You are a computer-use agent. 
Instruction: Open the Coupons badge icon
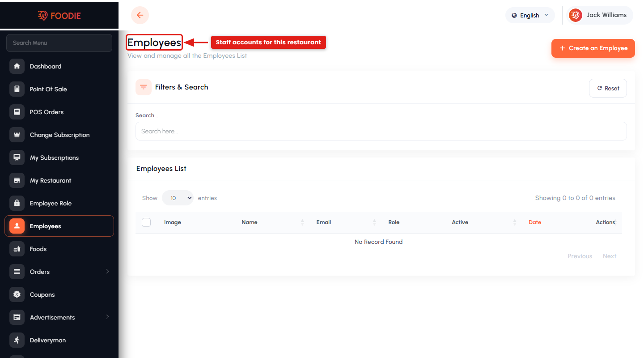pos(17,294)
